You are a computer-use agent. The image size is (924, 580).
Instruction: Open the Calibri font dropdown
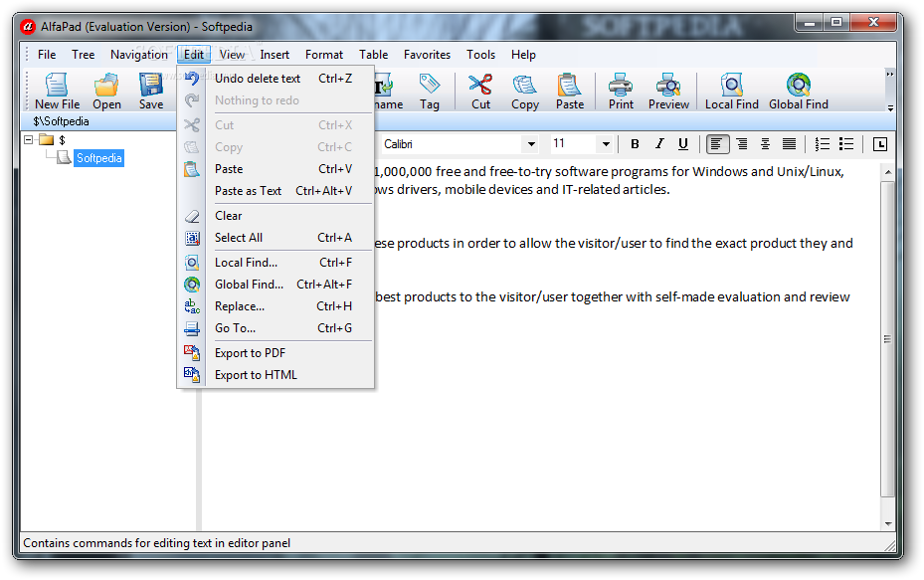[x=531, y=144]
